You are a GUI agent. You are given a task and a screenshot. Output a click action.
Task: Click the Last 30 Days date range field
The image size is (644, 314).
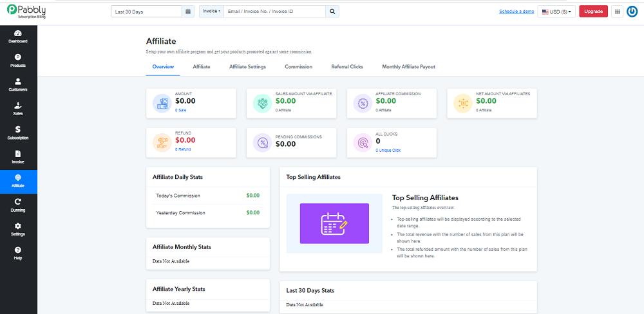tap(147, 12)
